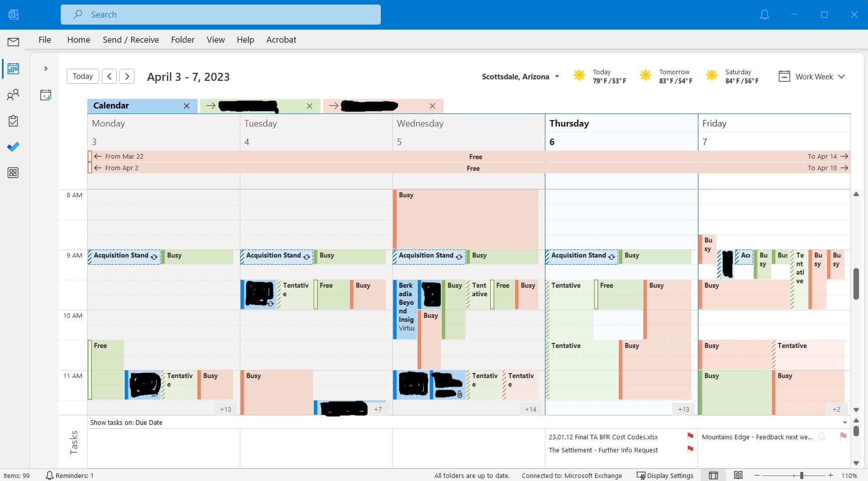The image size is (868, 481).
Task: Close the Calendar tab
Action: (x=187, y=106)
